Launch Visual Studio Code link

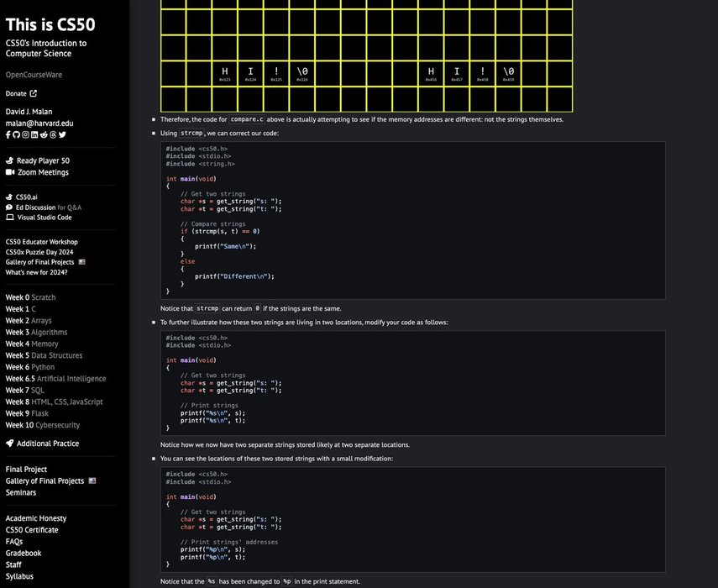44,217
